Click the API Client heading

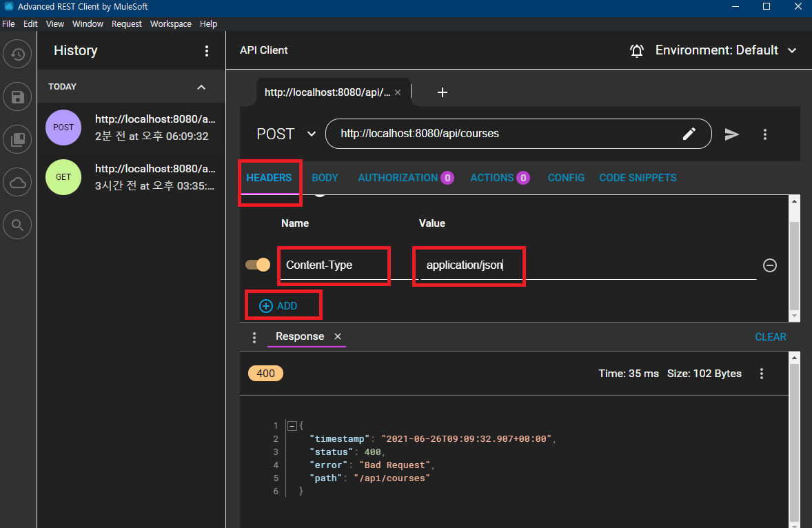pos(263,50)
